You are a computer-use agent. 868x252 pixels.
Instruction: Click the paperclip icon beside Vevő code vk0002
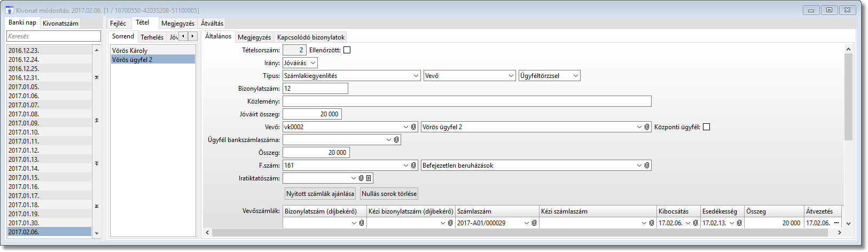click(413, 127)
